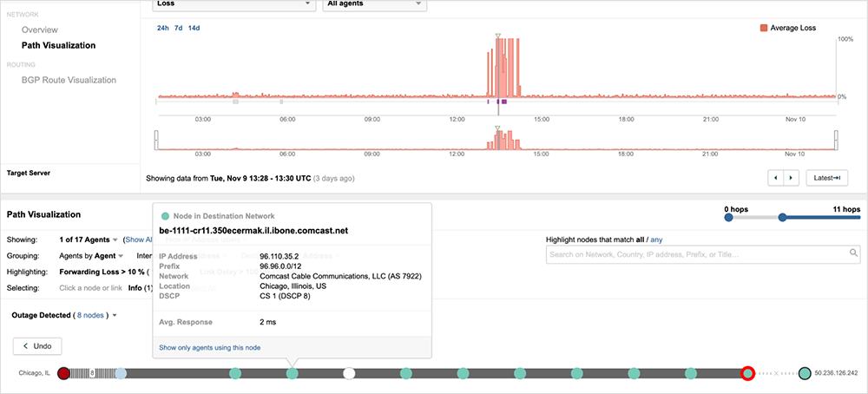Open the All agents dropdown

tap(373, 4)
